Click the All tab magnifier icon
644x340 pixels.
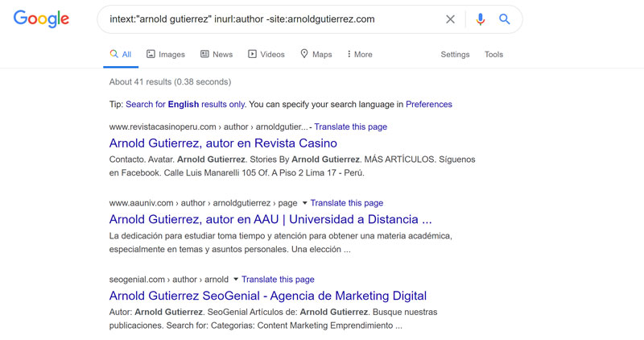point(114,54)
